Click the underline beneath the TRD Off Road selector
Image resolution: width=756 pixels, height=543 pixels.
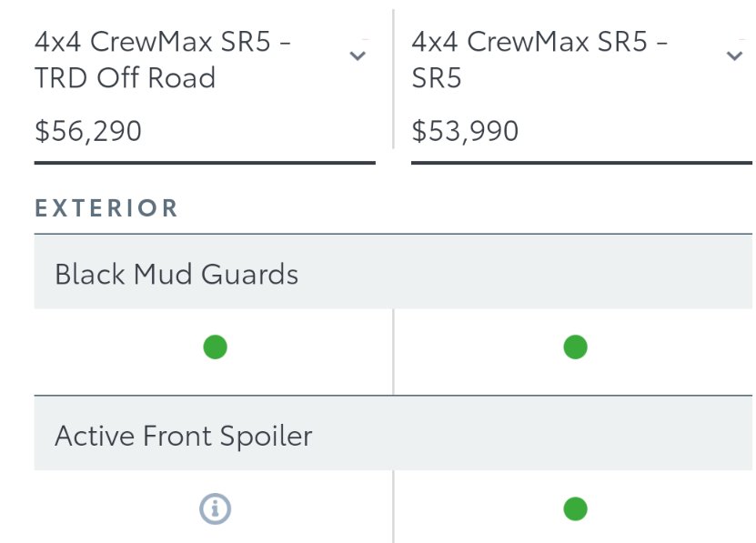coord(205,163)
